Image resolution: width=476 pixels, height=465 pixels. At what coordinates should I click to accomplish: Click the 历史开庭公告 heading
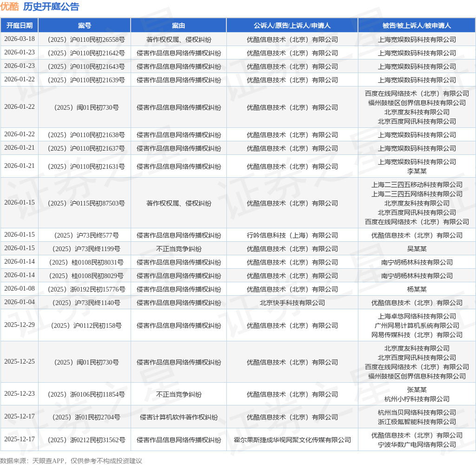[x=51, y=7]
